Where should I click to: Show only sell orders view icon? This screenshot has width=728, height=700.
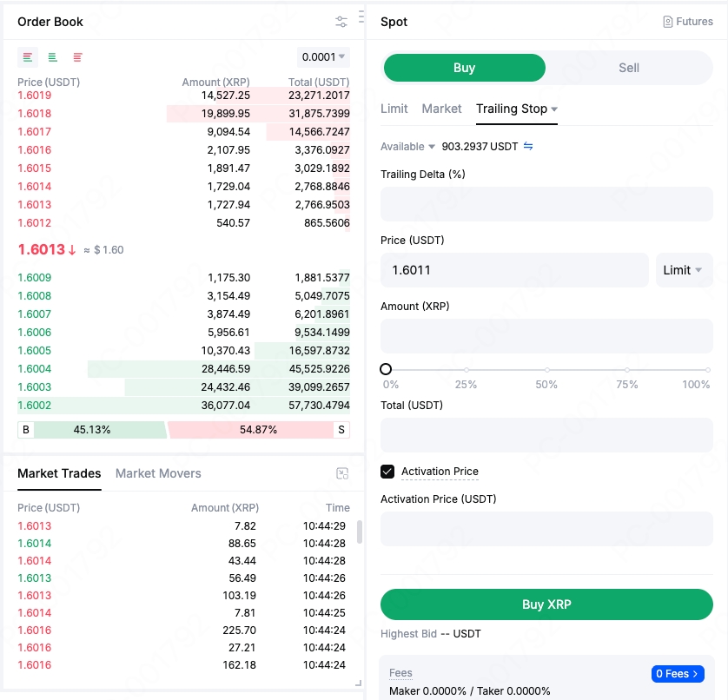(78, 57)
